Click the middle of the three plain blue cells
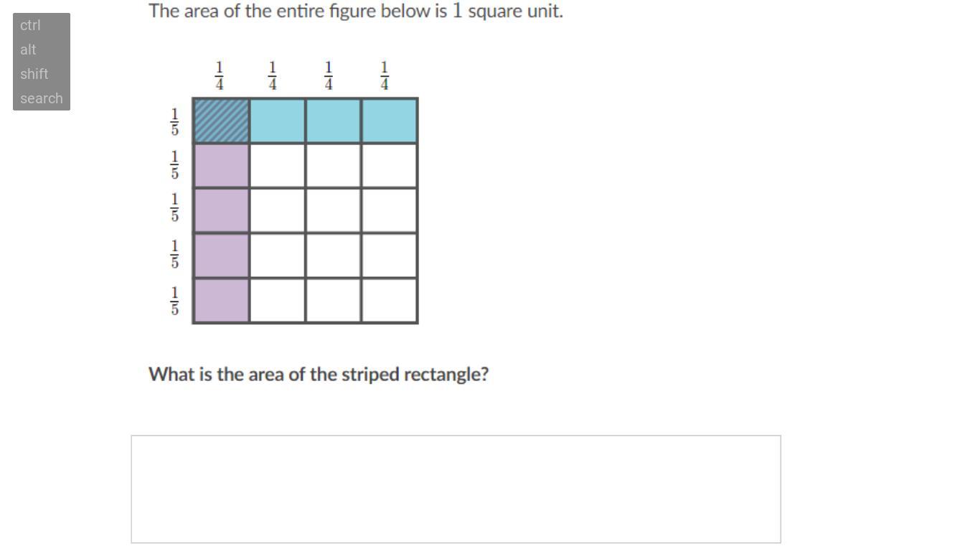Viewport: 980px width, 551px height. pyautogui.click(x=333, y=121)
